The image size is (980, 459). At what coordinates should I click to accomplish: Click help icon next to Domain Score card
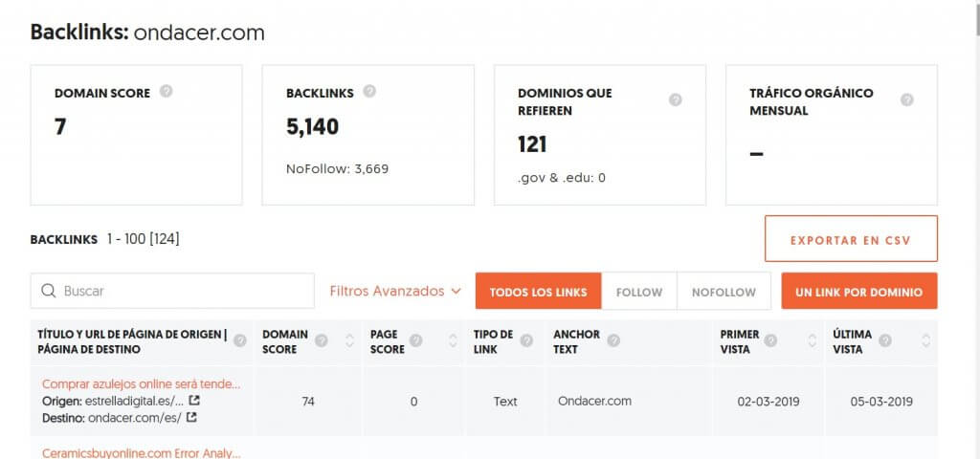(x=167, y=92)
